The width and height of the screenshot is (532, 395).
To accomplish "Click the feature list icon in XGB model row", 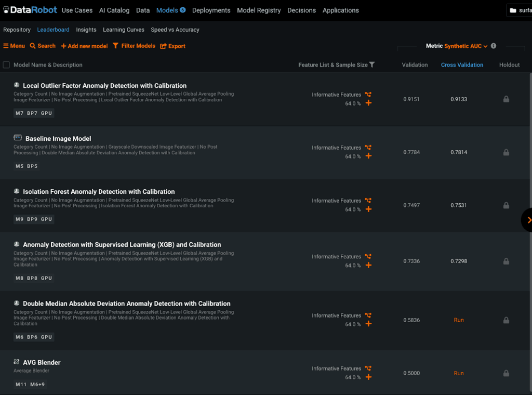I will point(368,256).
